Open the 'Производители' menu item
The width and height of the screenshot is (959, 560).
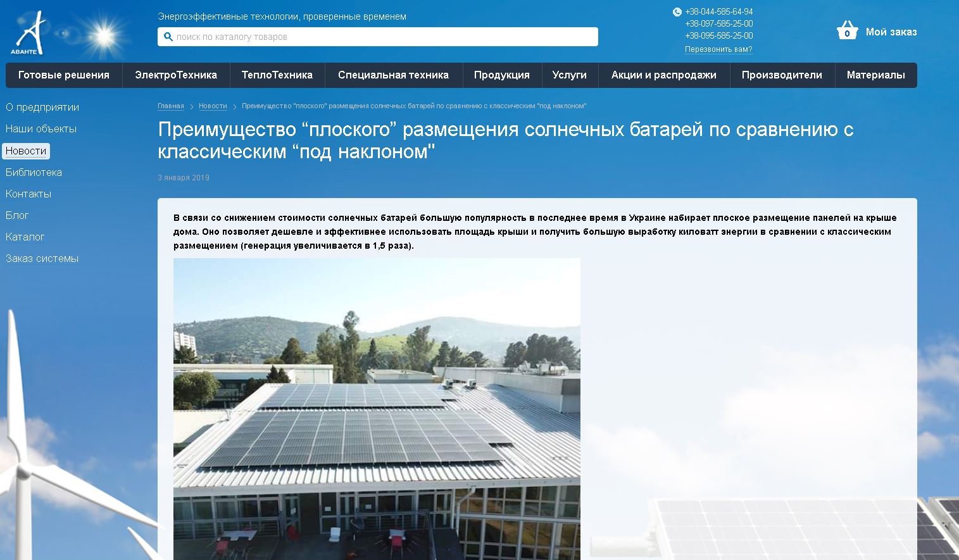[x=782, y=75]
